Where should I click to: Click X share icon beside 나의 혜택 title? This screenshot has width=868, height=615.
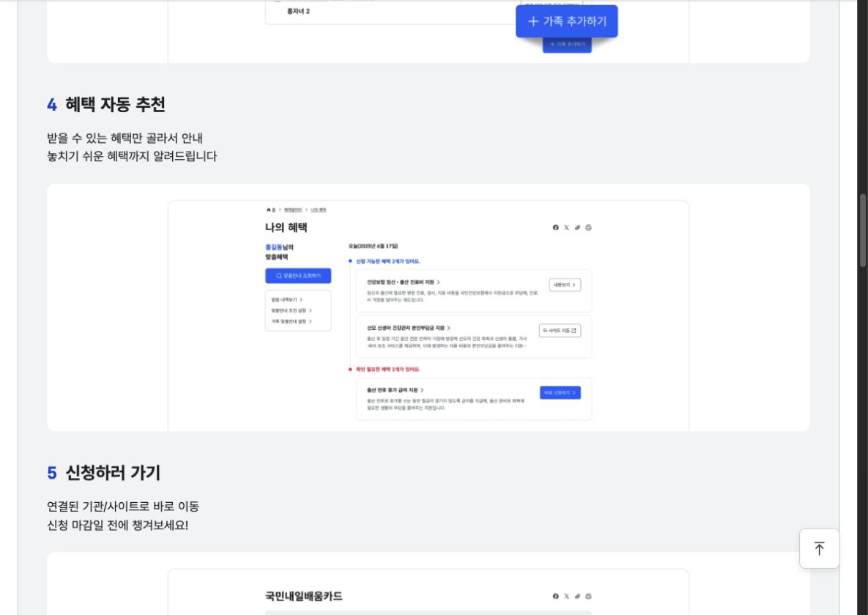click(x=566, y=228)
